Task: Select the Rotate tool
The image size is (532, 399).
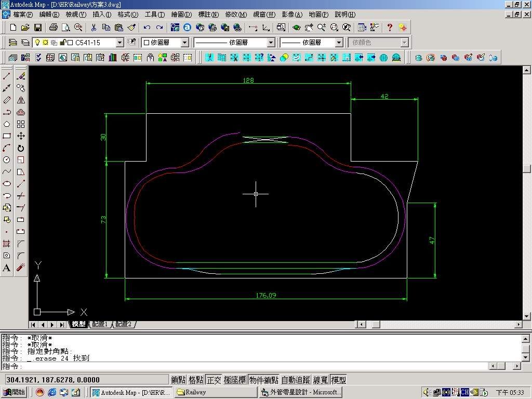Action: 21,148
